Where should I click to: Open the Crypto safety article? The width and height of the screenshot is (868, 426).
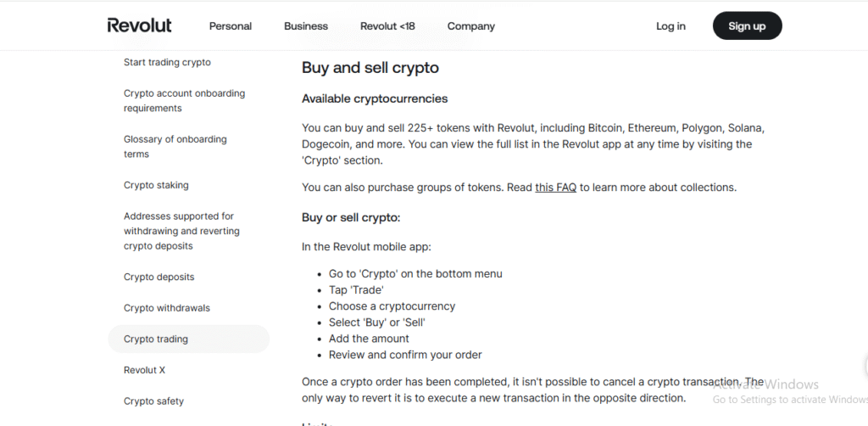click(x=153, y=401)
